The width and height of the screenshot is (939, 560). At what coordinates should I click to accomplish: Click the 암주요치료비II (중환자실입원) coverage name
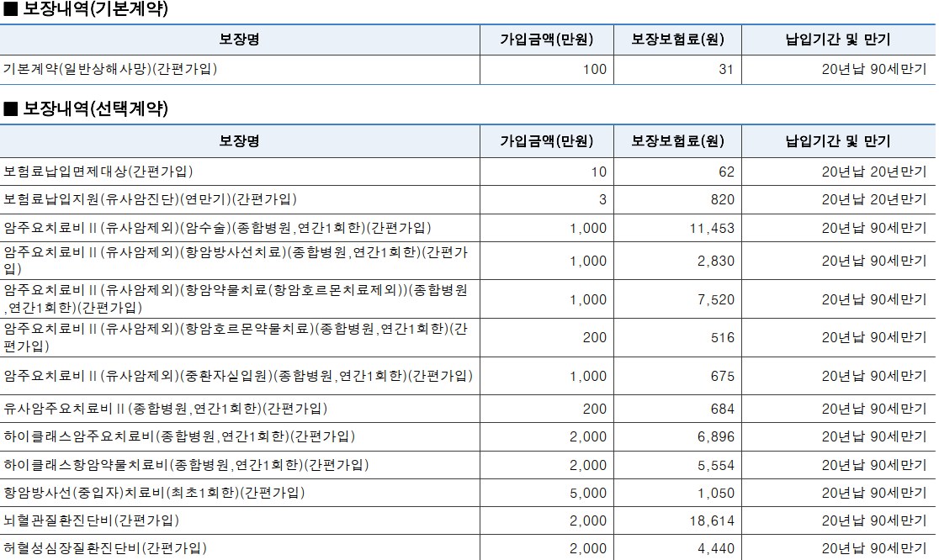point(238,376)
